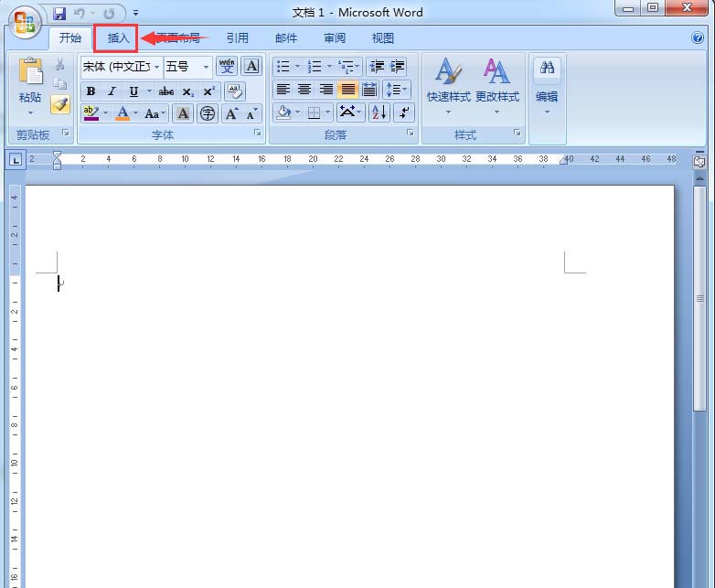Cut selection with scissors icon
The image size is (715, 588).
60,65
